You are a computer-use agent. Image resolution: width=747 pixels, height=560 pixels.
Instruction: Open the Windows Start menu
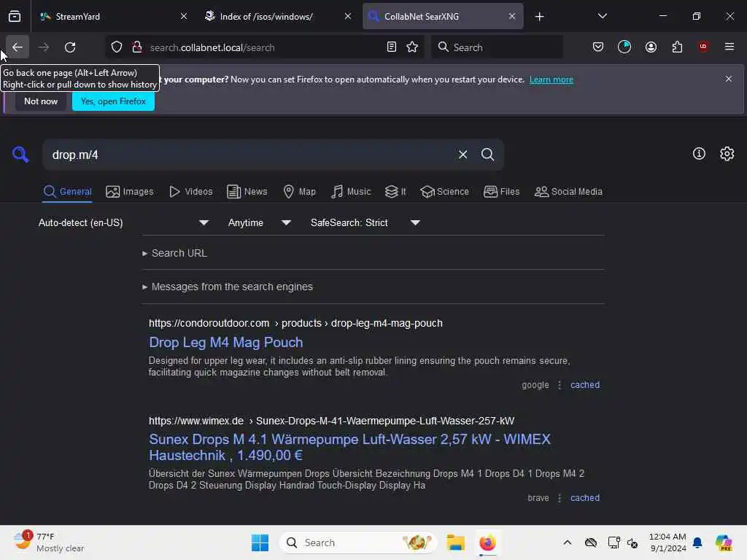click(260, 542)
